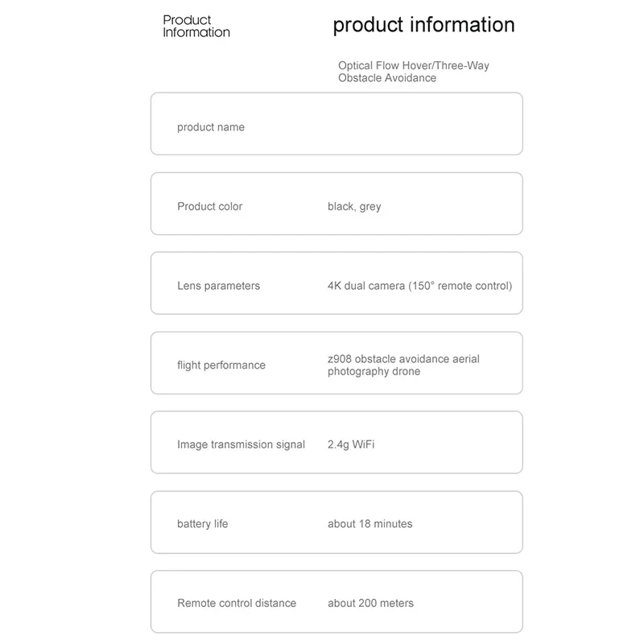The height and width of the screenshot is (644, 644).
Task: Select the 'Product color' label
Action: [209, 207]
